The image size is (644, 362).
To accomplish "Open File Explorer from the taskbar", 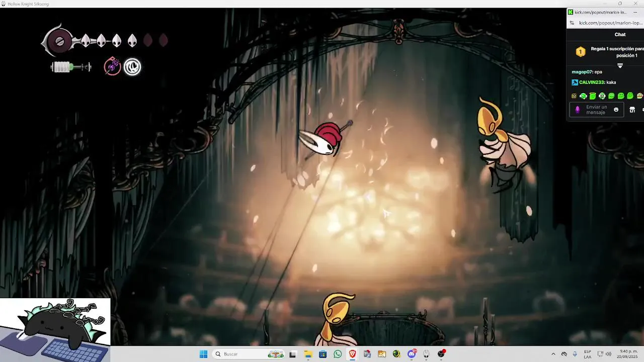I will click(308, 354).
